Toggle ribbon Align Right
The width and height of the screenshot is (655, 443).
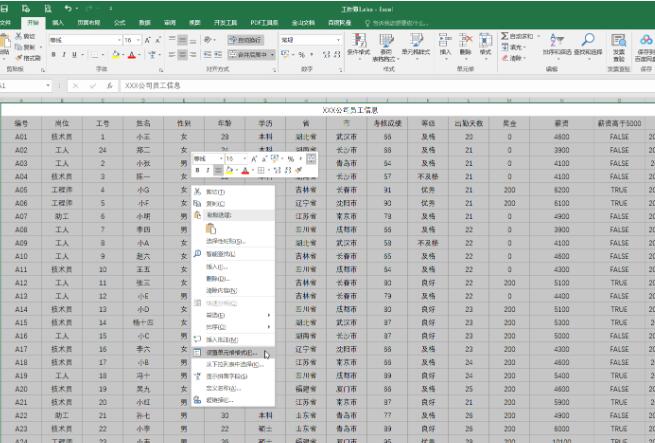[193, 55]
